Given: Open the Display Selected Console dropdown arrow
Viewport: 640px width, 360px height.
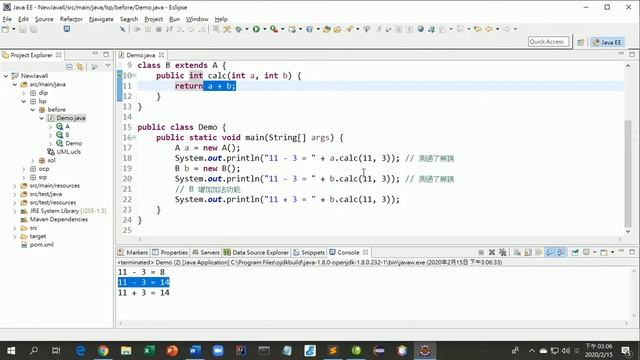Looking at the screenshot, I should (x=595, y=252).
